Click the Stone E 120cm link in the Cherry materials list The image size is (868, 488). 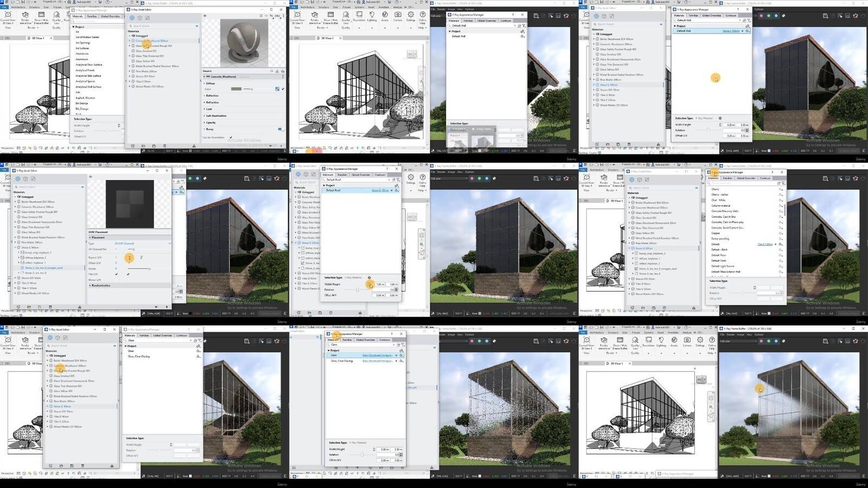(765, 244)
